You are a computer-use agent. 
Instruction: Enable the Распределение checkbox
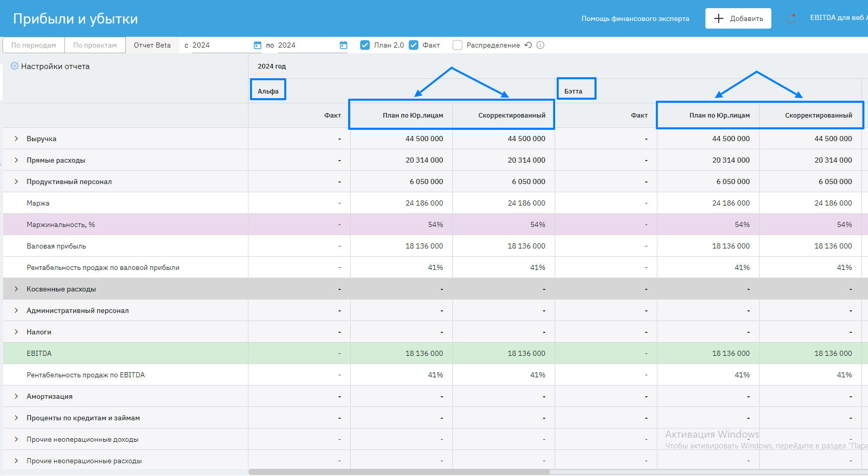pos(458,45)
